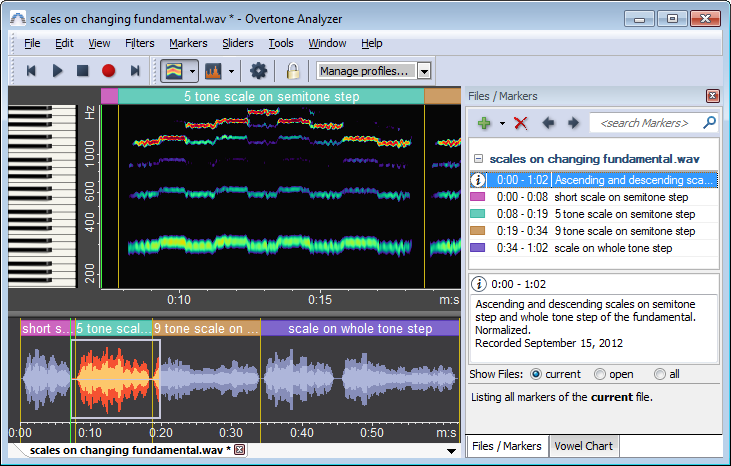Click pink marker segment above spectrogram
731x466 pixels.
(110, 96)
